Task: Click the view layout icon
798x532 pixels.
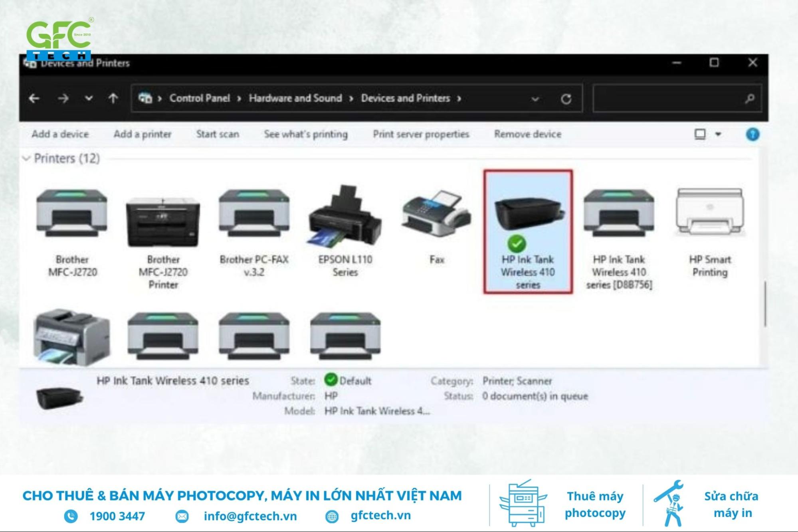Action: pyautogui.click(x=700, y=134)
